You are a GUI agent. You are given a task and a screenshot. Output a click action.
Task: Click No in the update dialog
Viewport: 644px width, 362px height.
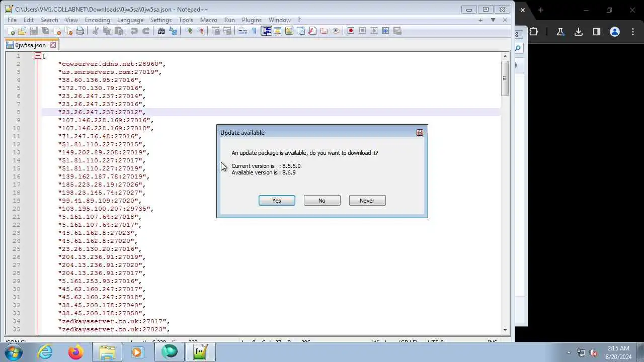[x=322, y=201]
